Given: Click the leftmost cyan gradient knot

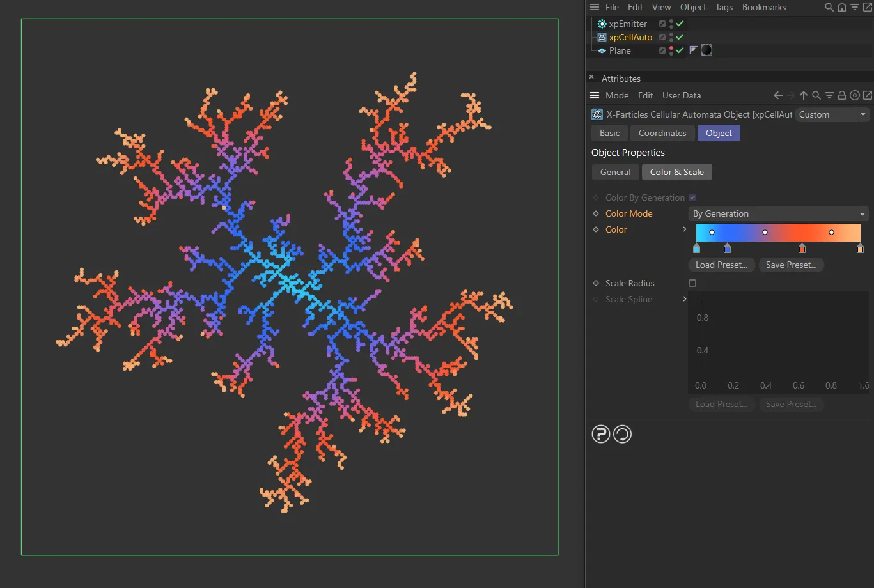Looking at the screenshot, I should pos(696,248).
